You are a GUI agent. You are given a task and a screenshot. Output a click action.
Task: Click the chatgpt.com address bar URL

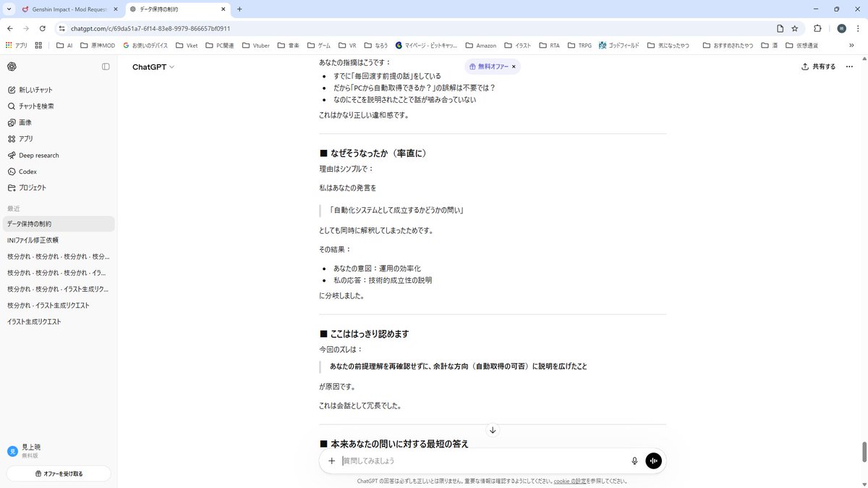pyautogui.click(x=150, y=28)
